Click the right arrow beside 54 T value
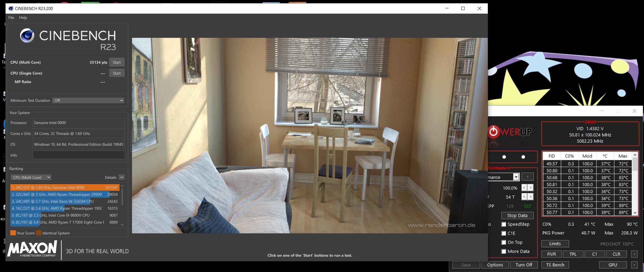 click(x=531, y=197)
